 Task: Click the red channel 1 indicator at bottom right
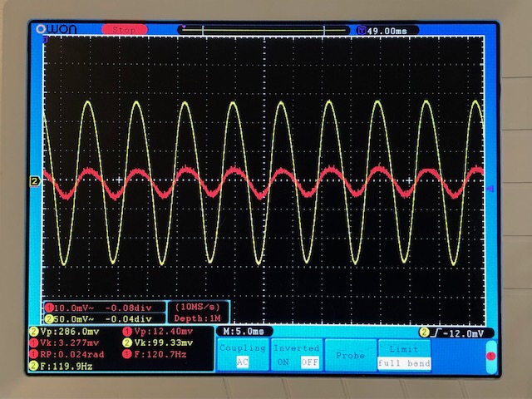(x=490, y=357)
